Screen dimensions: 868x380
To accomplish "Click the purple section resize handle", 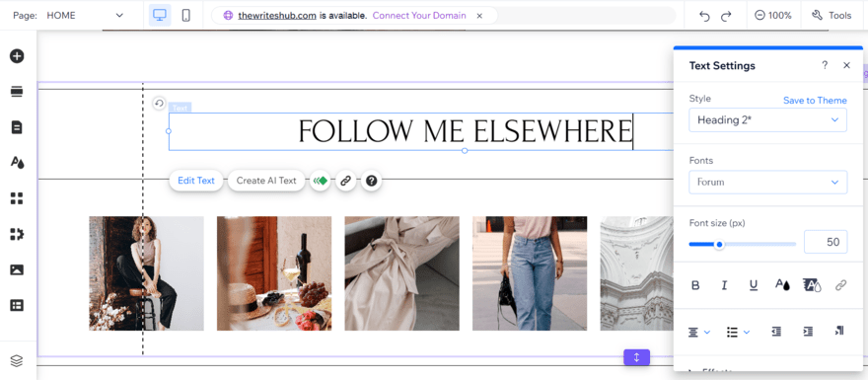I will pyautogui.click(x=636, y=358).
